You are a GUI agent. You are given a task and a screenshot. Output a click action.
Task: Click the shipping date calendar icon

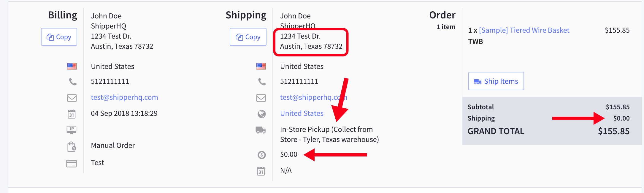point(261,171)
